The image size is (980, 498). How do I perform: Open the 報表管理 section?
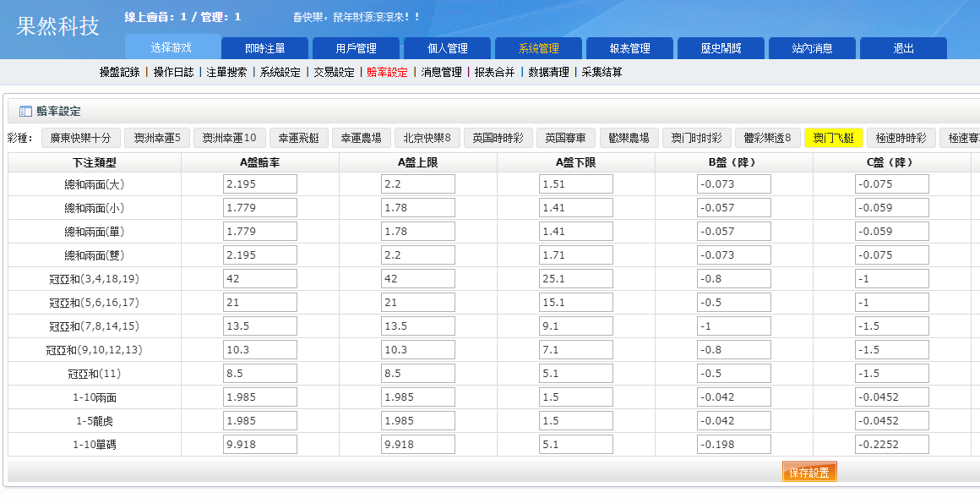[x=629, y=47]
